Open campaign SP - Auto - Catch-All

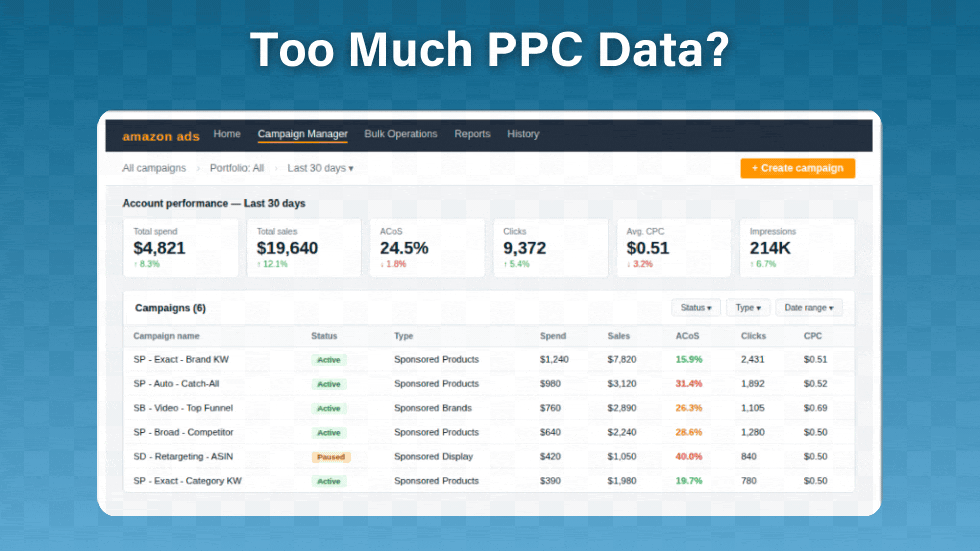pyautogui.click(x=176, y=384)
